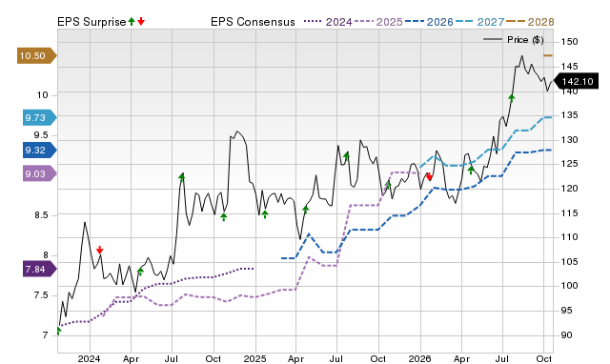Click the 2026 x-axis label
This screenshot has height=364, width=610.
click(419, 358)
